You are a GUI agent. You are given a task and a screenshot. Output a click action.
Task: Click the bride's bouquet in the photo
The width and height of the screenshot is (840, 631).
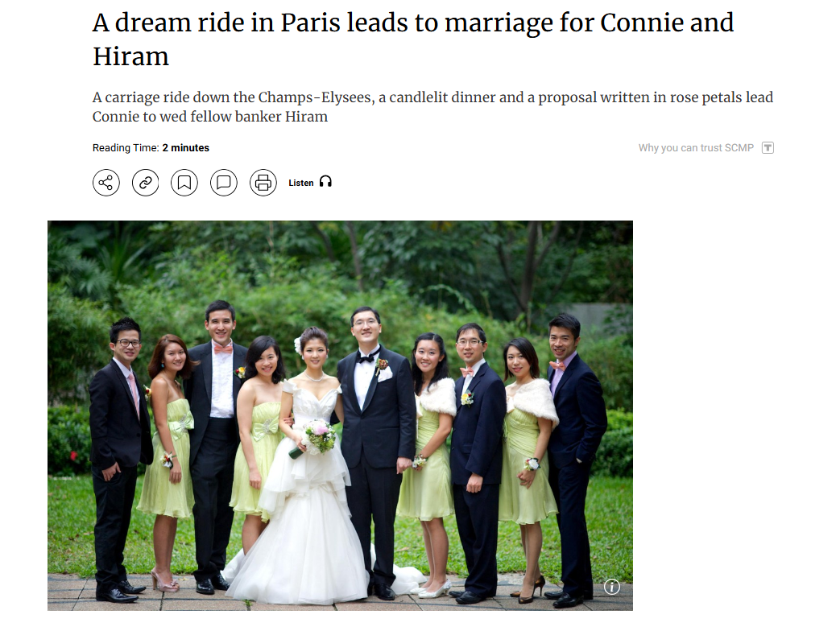tap(319, 436)
